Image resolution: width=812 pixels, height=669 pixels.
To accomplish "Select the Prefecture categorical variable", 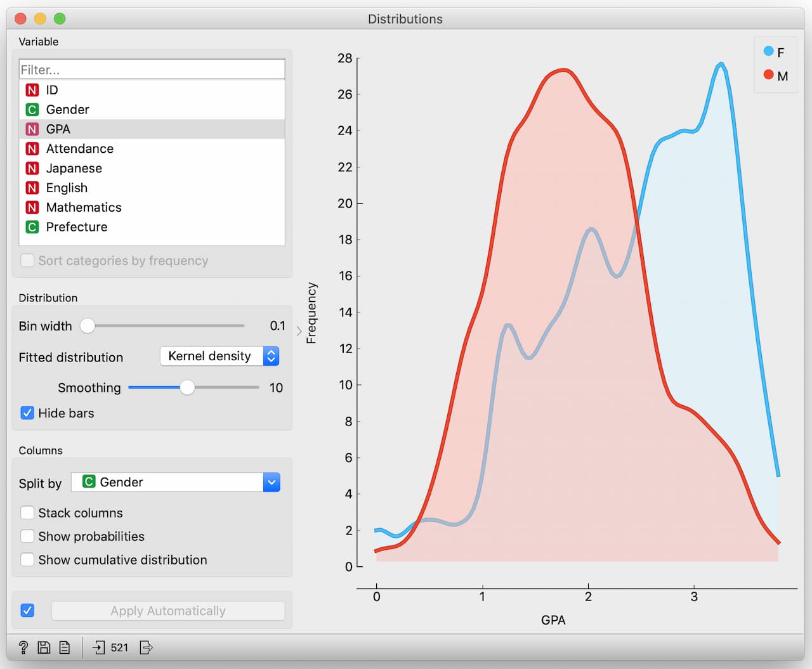I will coord(76,227).
